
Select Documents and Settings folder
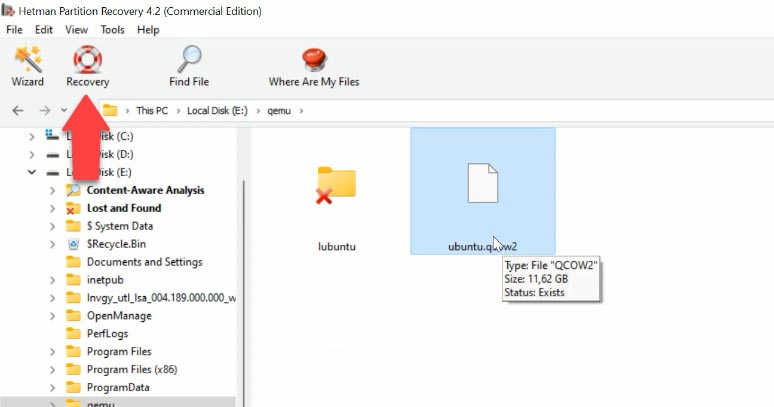pyautogui.click(x=145, y=262)
